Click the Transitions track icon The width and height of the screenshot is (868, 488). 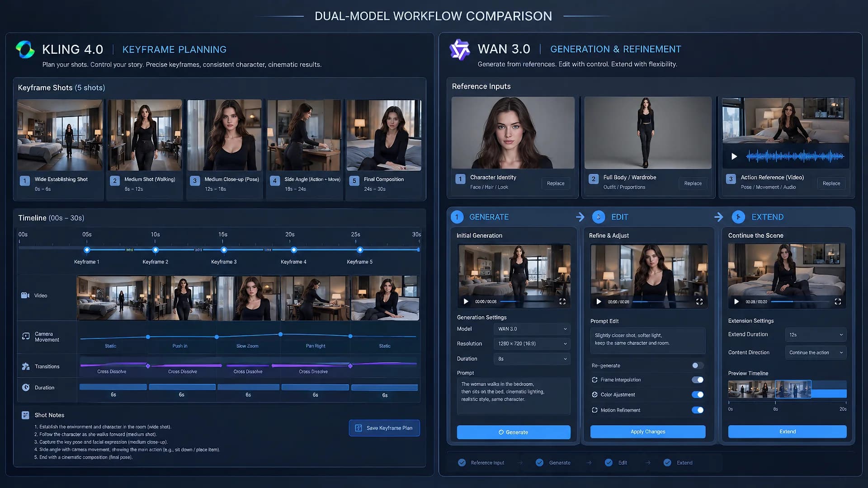pos(26,366)
